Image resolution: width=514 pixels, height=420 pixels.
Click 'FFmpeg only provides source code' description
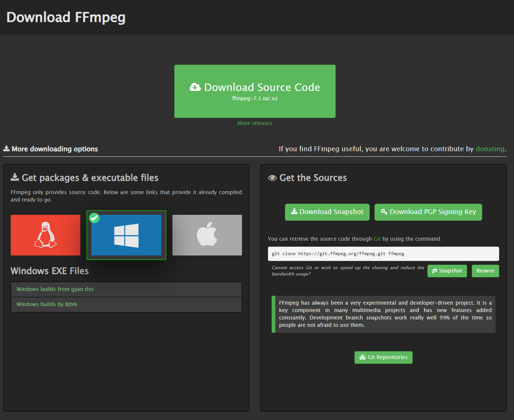126,196
